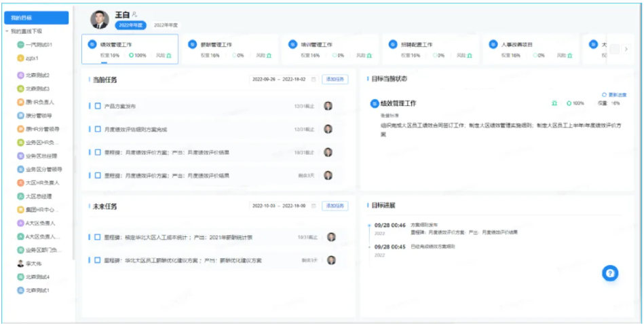Open the 绩效管理工作 goal card
This screenshot has height=324, width=644.
130,49
